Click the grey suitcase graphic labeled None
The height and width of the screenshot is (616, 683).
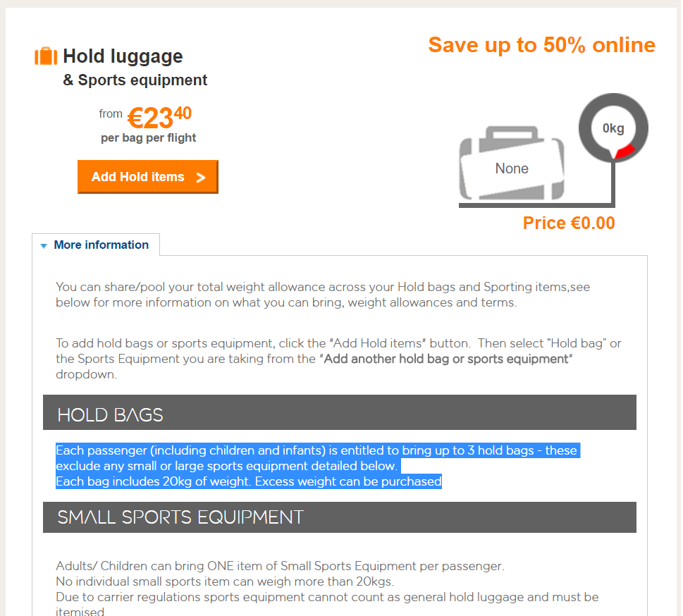[512, 164]
